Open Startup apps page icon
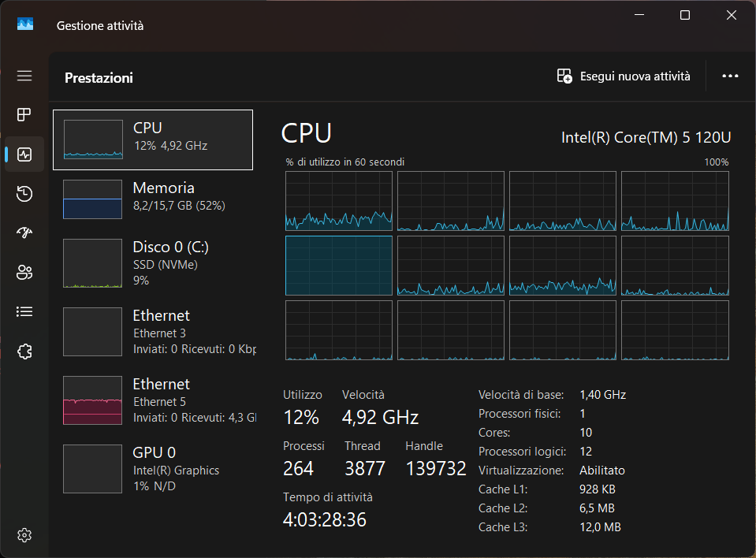756x558 pixels. [24, 232]
